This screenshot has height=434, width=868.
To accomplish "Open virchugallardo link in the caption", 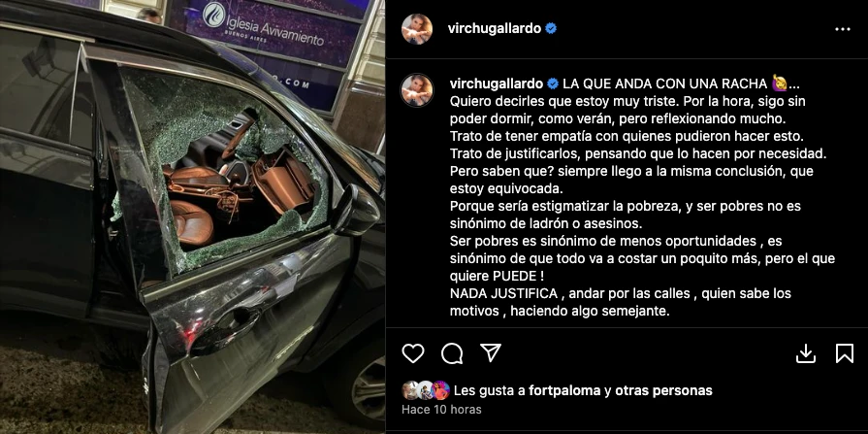I will (497, 83).
